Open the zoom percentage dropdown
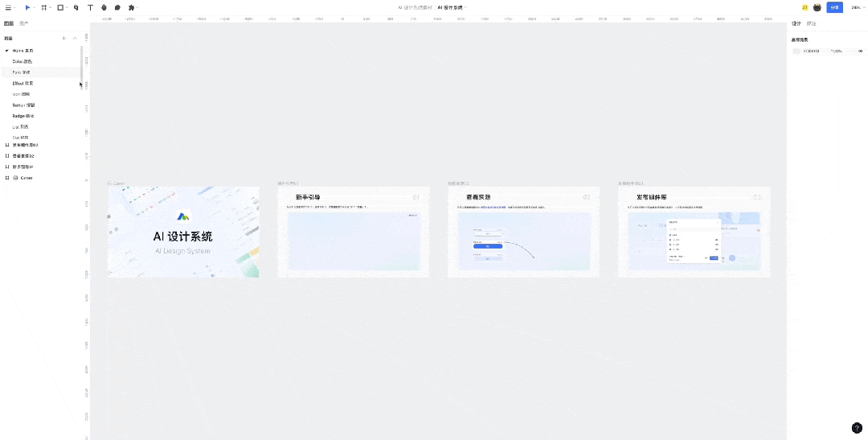This screenshot has width=868, height=440. pos(857,7)
